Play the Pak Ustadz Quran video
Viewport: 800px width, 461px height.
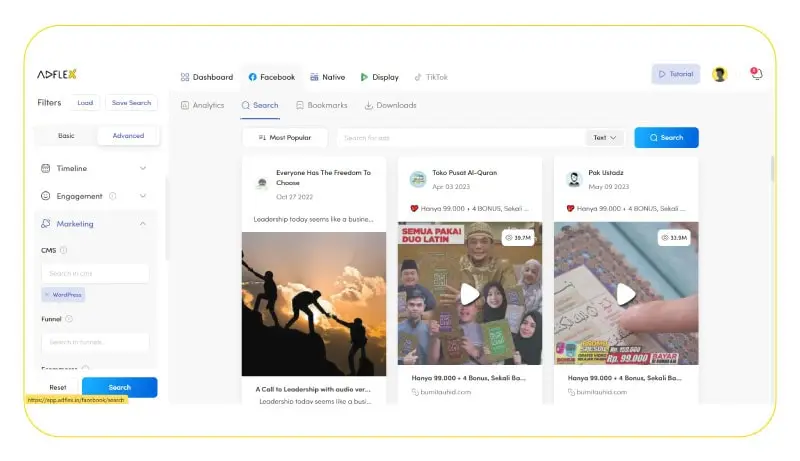(x=626, y=294)
